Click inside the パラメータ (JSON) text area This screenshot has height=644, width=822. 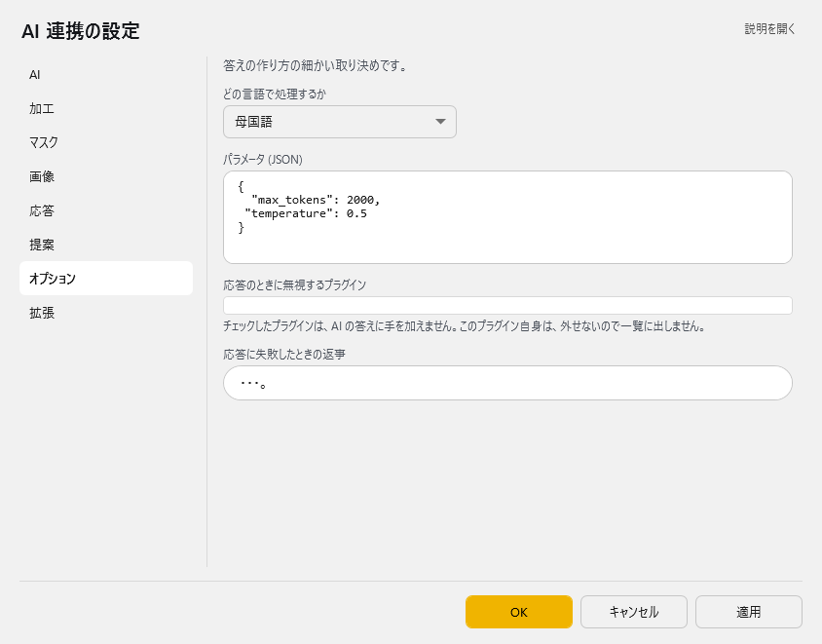pos(507,217)
